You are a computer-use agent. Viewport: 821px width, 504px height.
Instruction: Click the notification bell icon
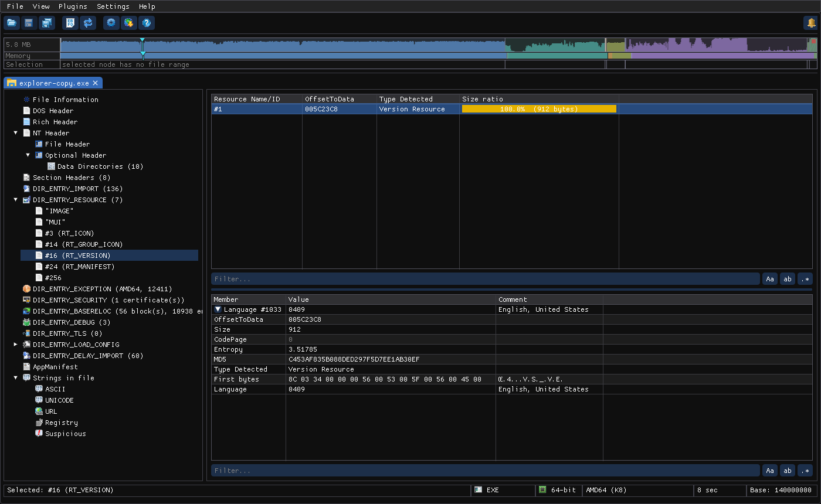(811, 23)
